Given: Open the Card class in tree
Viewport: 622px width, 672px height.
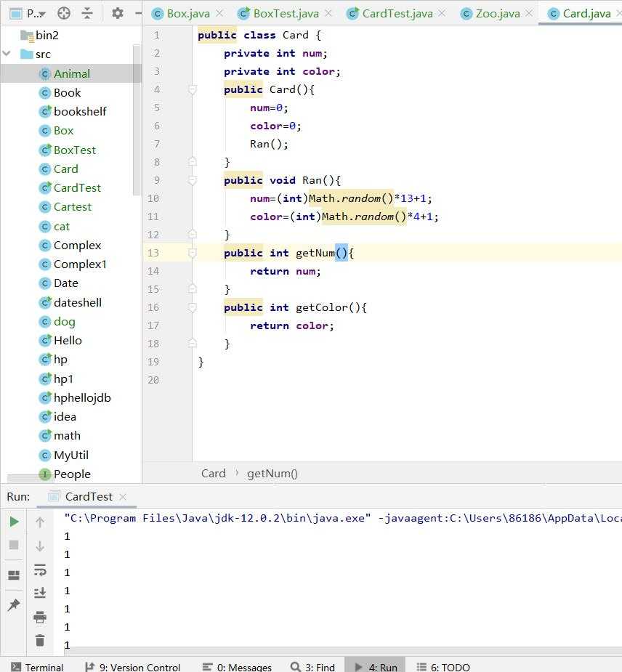Looking at the screenshot, I should coord(59,169).
